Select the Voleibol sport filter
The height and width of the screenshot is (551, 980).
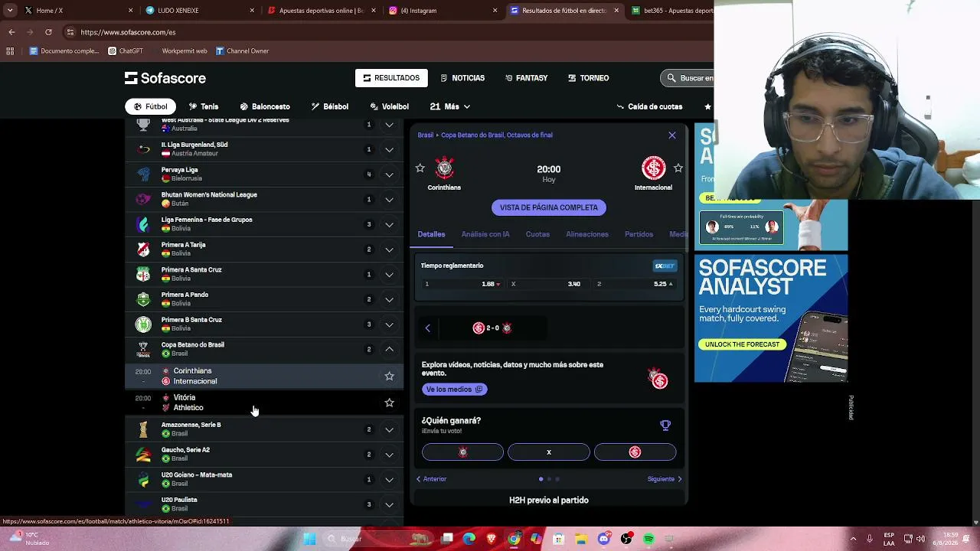coord(389,106)
